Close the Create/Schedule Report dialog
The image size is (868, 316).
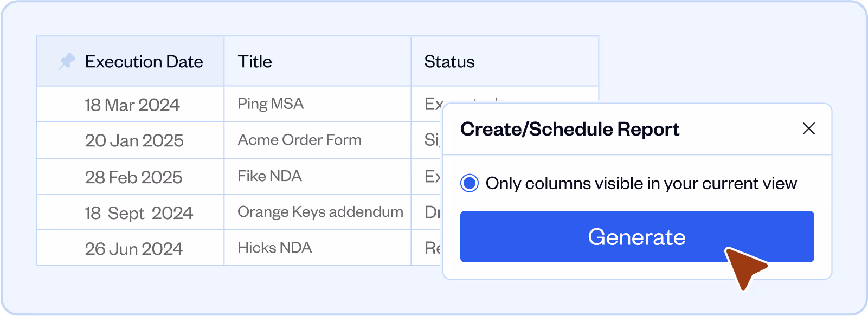point(808,129)
